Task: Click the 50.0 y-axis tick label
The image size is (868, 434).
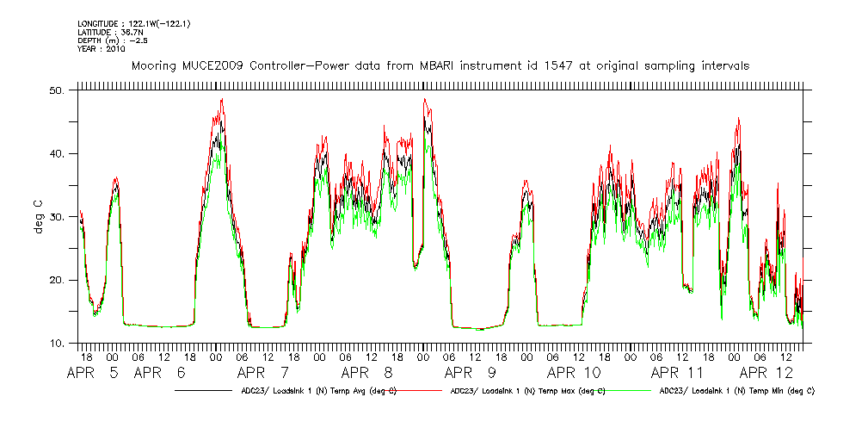Action: [x=58, y=90]
